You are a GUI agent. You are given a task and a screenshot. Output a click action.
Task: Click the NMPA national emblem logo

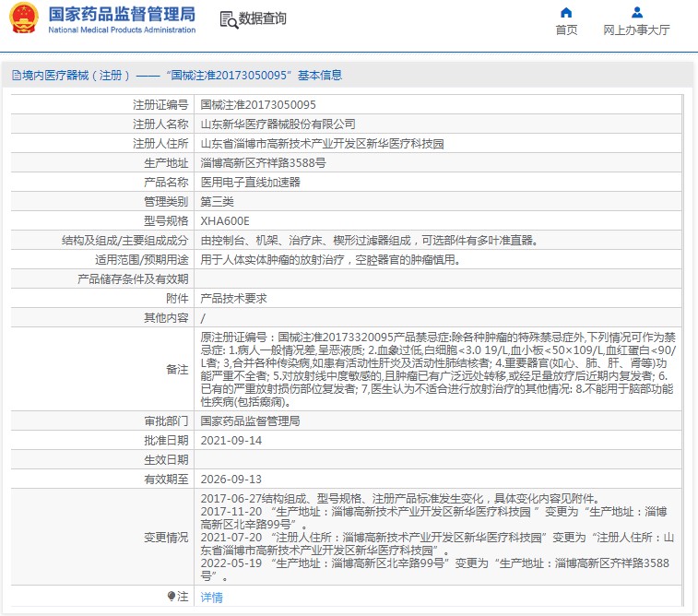point(25,18)
